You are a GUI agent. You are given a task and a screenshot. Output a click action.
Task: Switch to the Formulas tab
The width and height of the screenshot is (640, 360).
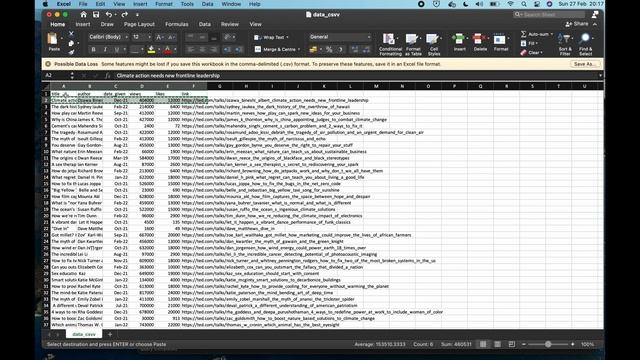(x=177, y=24)
